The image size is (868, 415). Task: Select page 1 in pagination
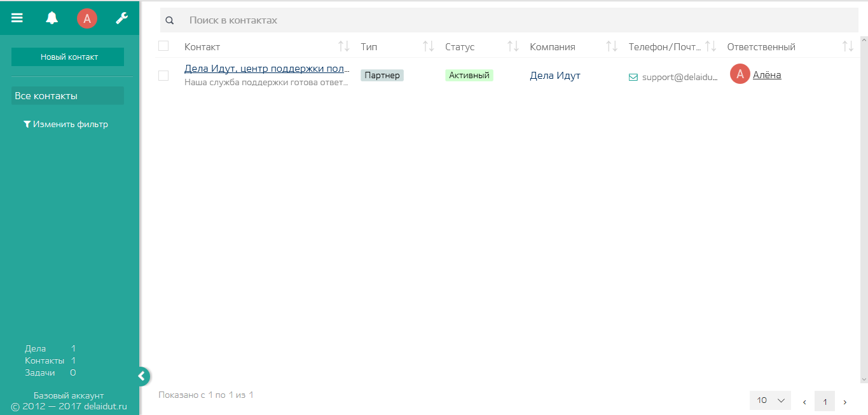point(825,402)
